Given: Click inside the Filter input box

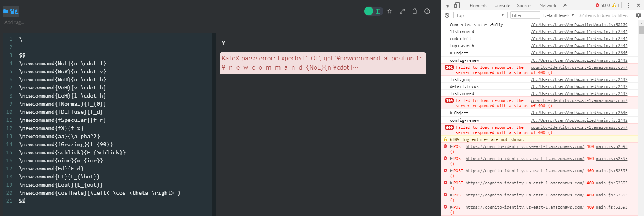Looking at the screenshot, I should click(x=525, y=15).
